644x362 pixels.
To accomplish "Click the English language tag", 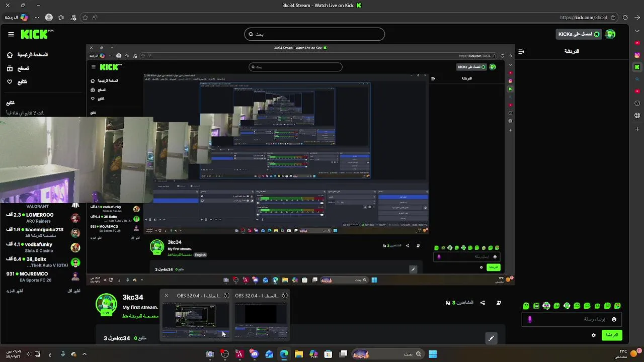I will pos(200,255).
